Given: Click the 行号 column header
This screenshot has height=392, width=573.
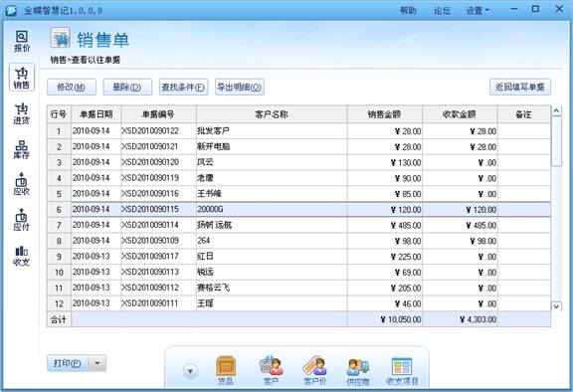Looking at the screenshot, I should pos(59,114).
